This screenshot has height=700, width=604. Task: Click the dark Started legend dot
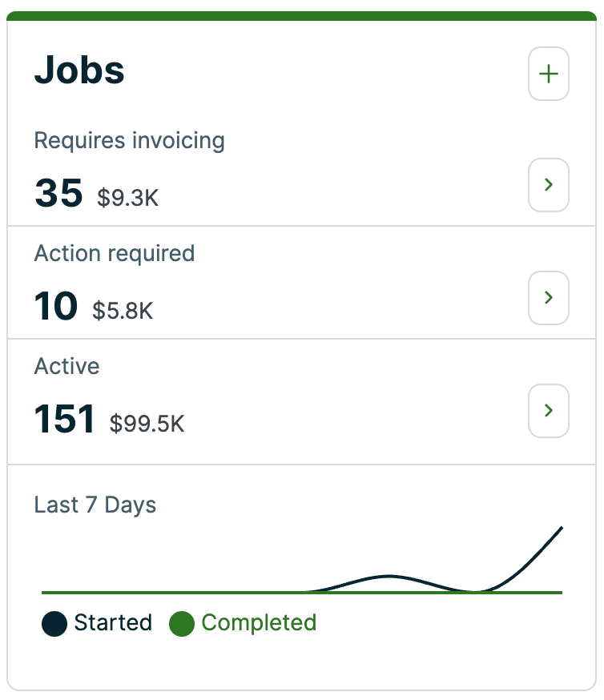(54, 624)
